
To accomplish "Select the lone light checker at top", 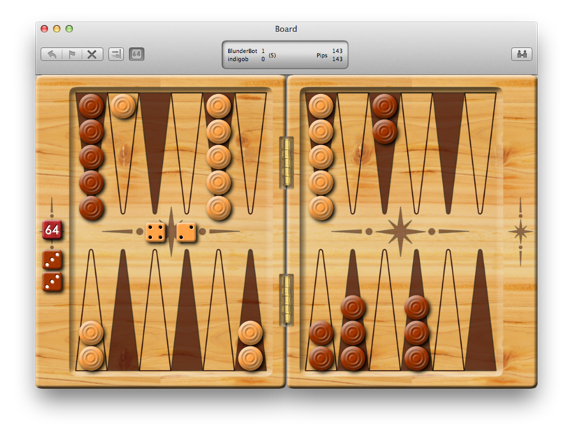I will click(123, 106).
